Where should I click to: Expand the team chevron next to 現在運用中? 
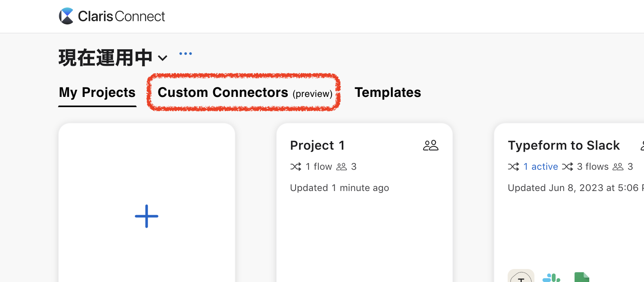pos(162,58)
